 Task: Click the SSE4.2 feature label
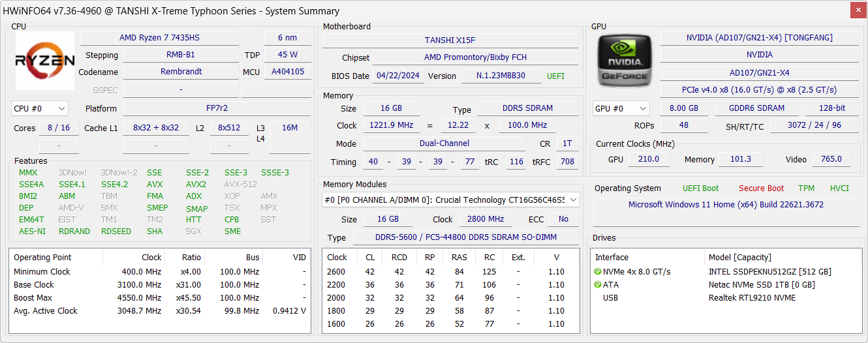[x=114, y=185]
